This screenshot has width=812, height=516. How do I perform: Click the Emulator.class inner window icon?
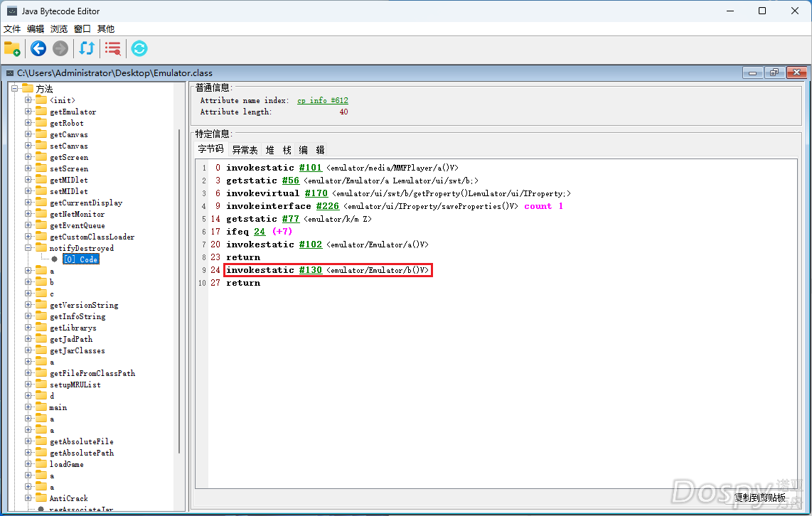[x=9, y=73]
